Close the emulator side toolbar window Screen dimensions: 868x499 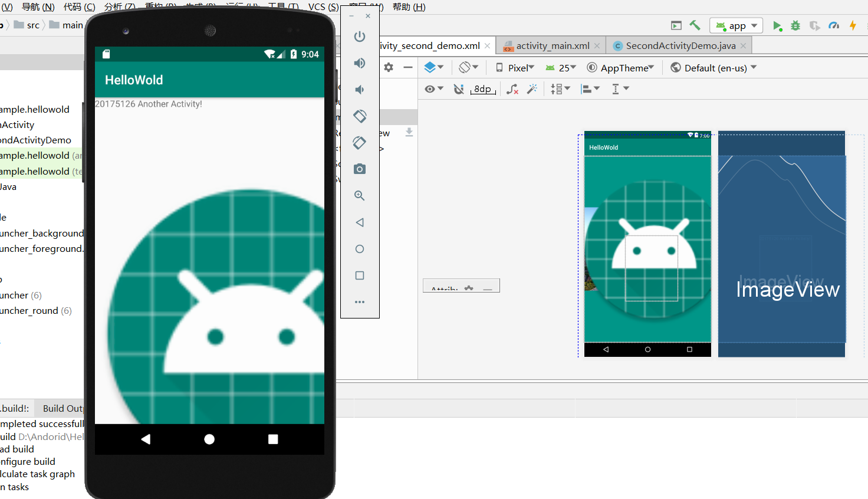(368, 16)
